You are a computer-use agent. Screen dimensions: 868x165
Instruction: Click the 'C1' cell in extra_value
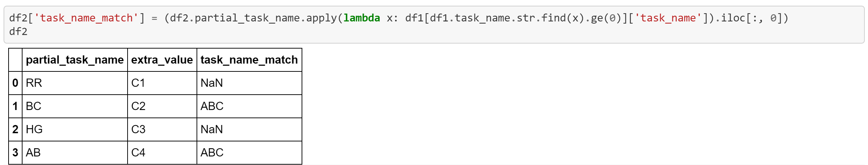pyautogui.click(x=138, y=83)
